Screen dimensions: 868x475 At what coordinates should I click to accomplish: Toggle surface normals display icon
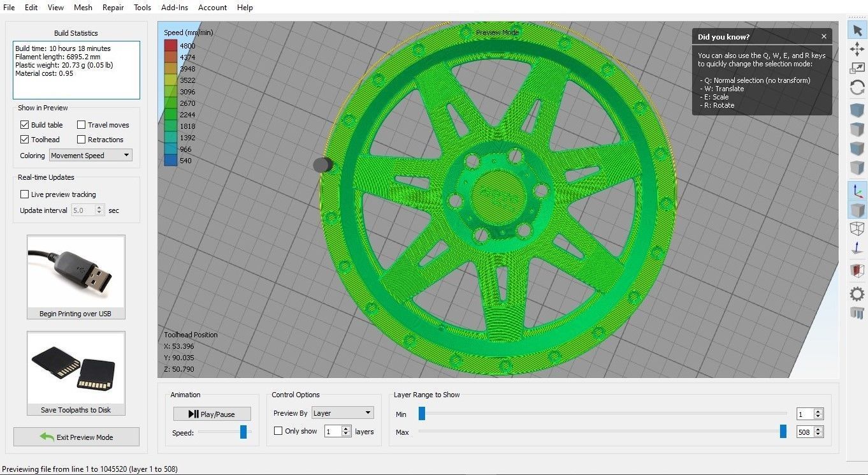(x=857, y=249)
